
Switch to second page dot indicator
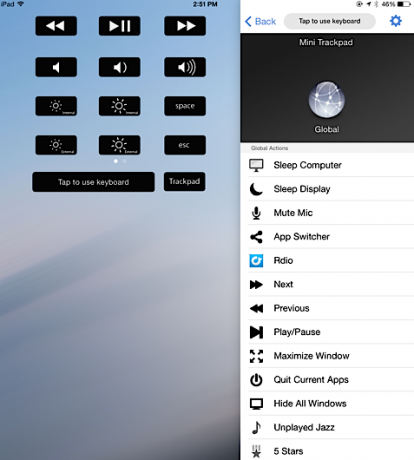pos(124,161)
